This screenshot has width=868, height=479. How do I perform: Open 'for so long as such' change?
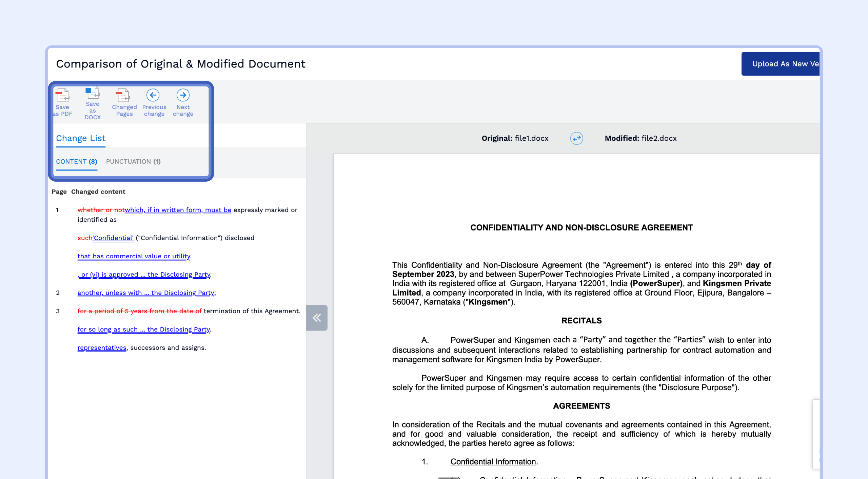tap(144, 330)
